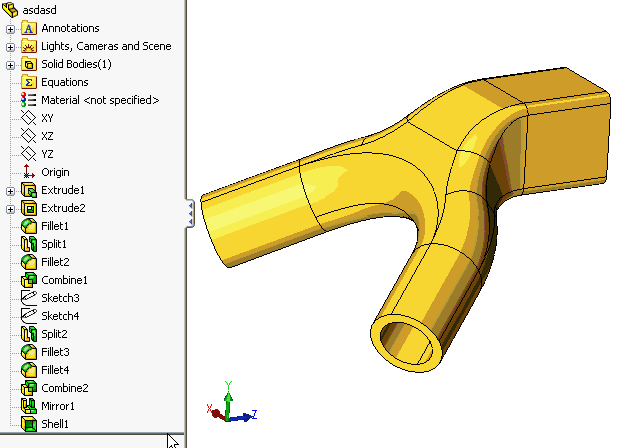The width and height of the screenshot is (628, 448).
Task: Click the Sketch4 icon
Action: pos(29,316)
